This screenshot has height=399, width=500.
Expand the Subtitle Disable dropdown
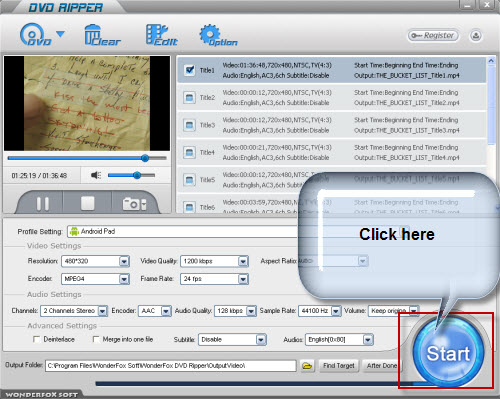coord(261,340)
